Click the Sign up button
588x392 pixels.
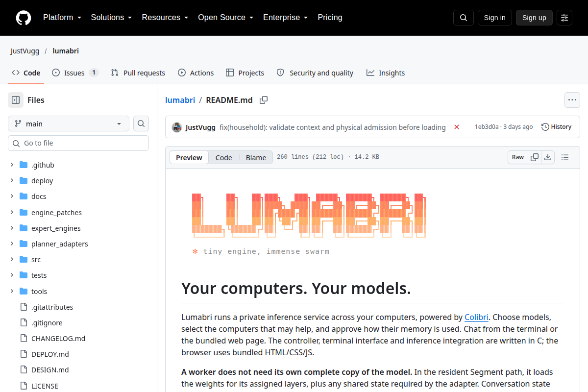click(534, 18)
